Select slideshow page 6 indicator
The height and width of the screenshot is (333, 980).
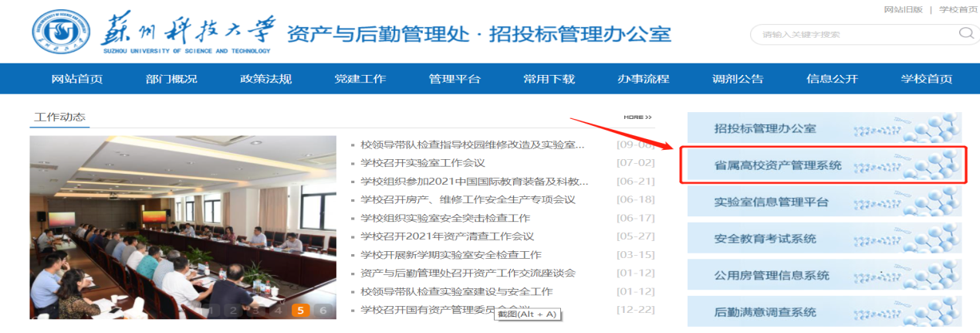coord(323,311)
